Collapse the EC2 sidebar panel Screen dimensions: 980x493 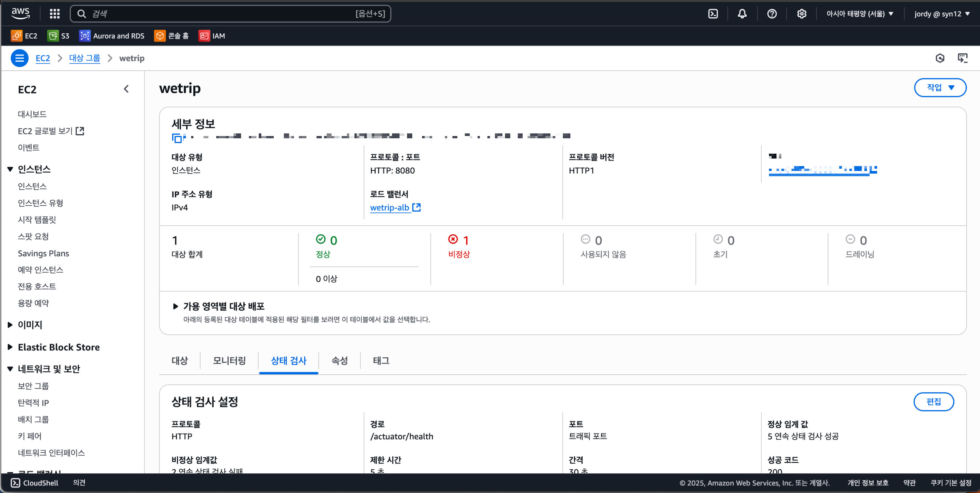126,89
